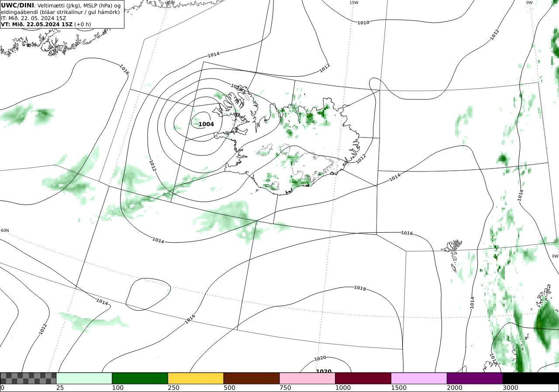Click the 1018 isobar label

pos(360,288)
